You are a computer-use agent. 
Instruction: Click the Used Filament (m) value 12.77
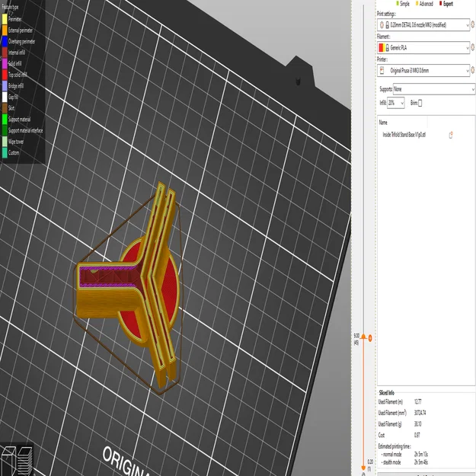point(417,401)
